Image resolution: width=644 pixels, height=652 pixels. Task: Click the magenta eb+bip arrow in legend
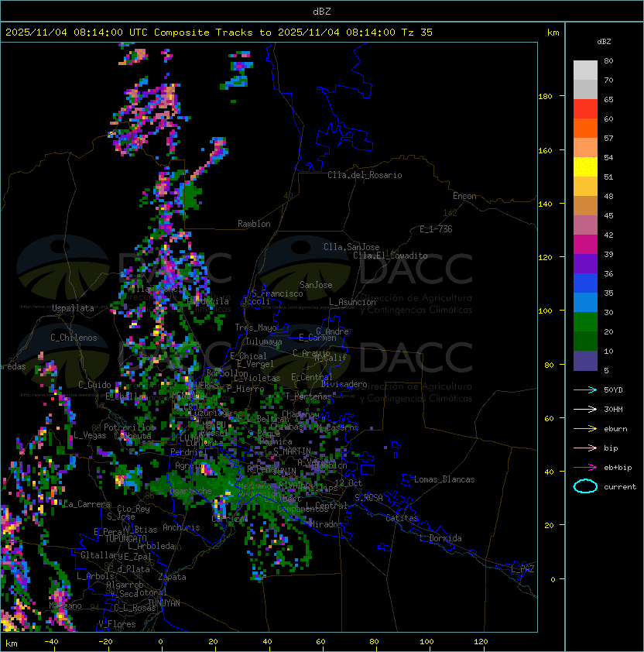pyautogui.click(x=585, y=468)
